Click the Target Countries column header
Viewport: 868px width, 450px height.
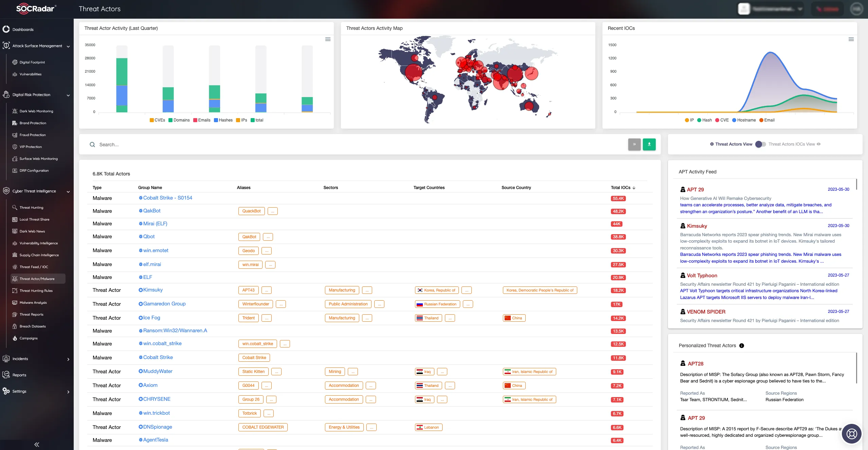tap(429, 188)
